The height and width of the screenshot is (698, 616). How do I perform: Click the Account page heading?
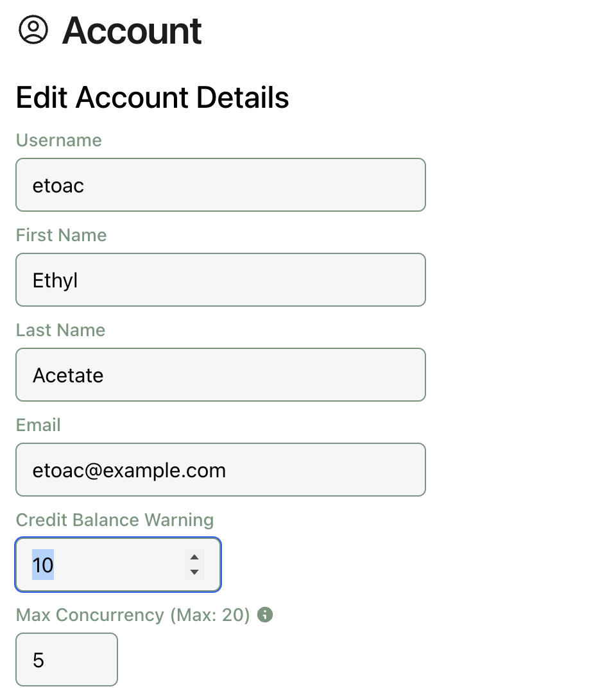coord(132,31)
